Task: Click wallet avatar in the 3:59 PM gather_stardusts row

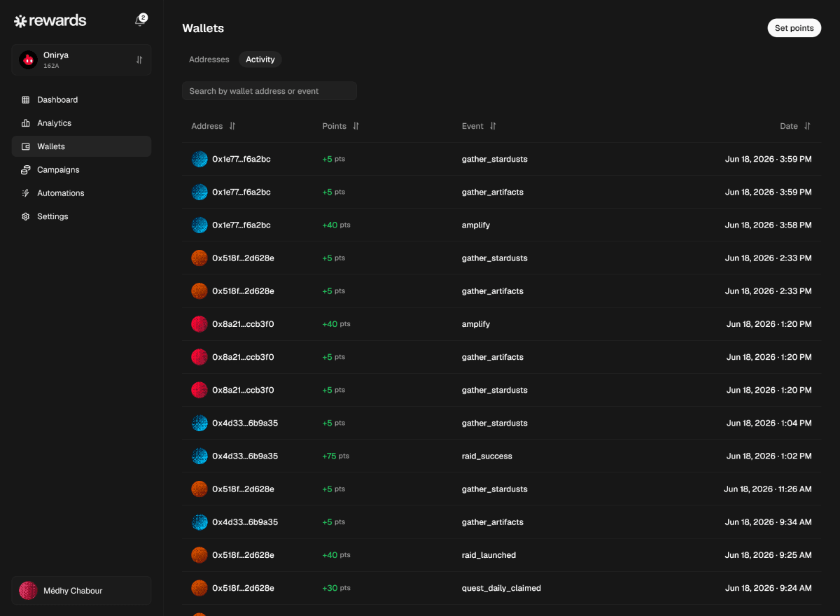Action: (x=199, y=159)
